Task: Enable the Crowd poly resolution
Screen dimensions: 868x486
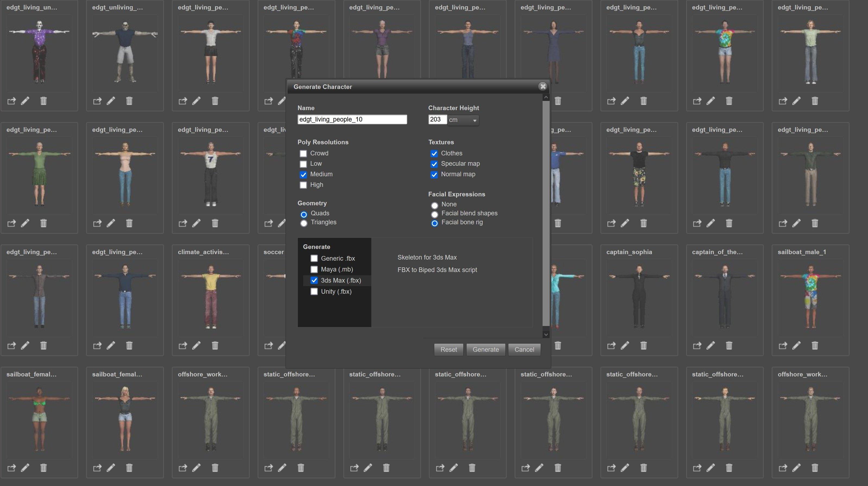Action: 303,154
